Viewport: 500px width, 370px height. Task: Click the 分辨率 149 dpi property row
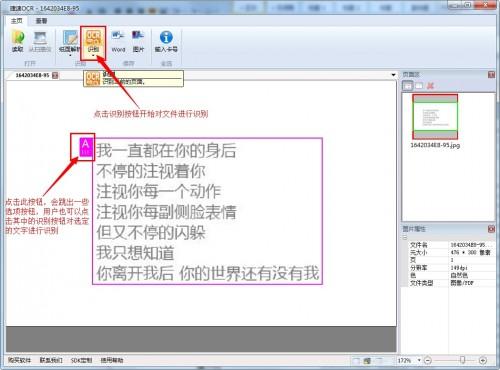tap(451, 268)
